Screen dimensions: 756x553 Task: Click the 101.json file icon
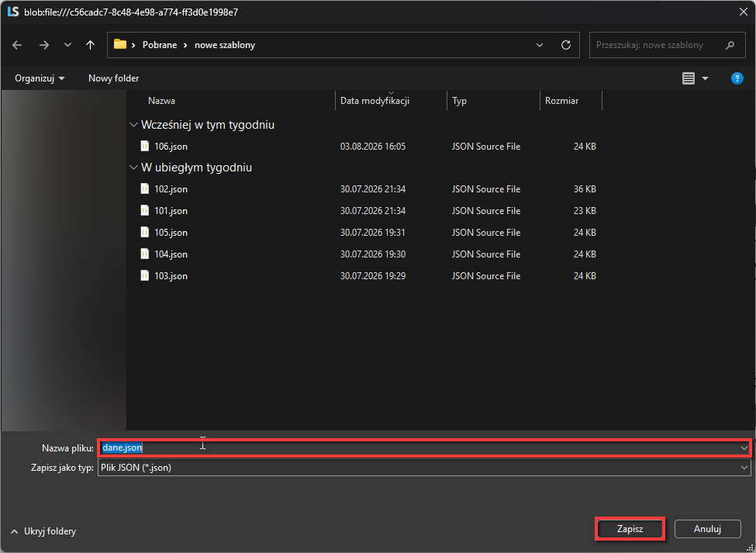pos(145,210)
